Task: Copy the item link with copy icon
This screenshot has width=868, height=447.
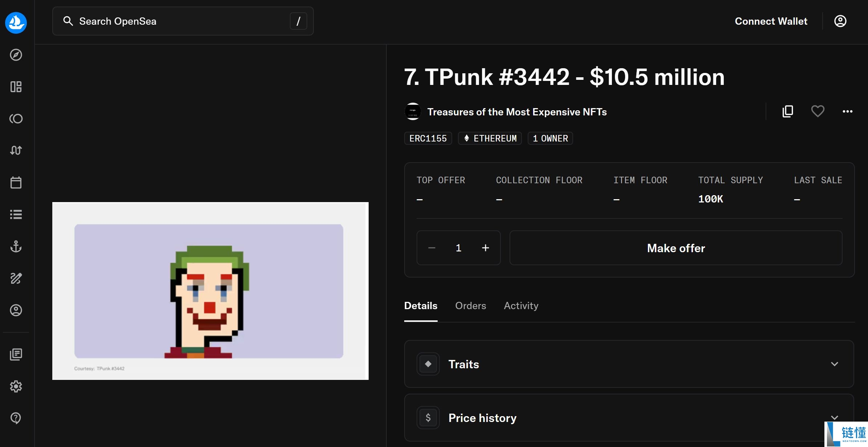Action: pyautogui.click(x=788, y=111)
